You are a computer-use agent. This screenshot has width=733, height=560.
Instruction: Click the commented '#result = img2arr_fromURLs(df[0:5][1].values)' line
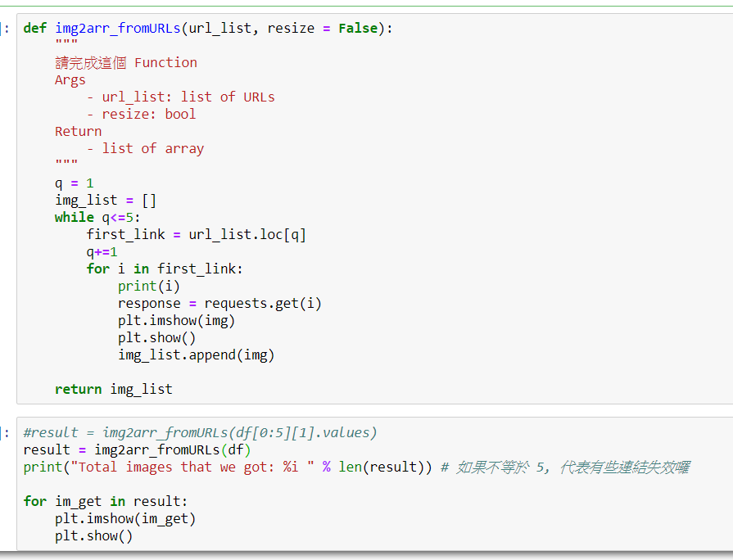tap(200, 433)
